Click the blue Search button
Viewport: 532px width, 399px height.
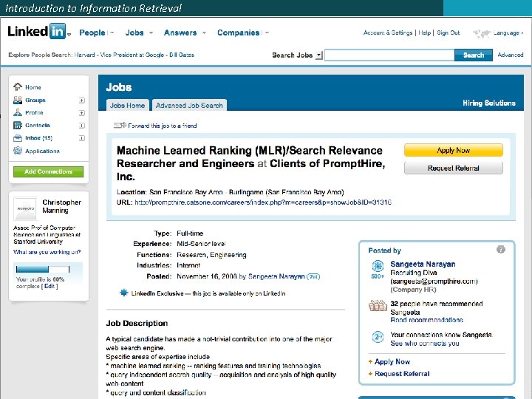[474, 55]
